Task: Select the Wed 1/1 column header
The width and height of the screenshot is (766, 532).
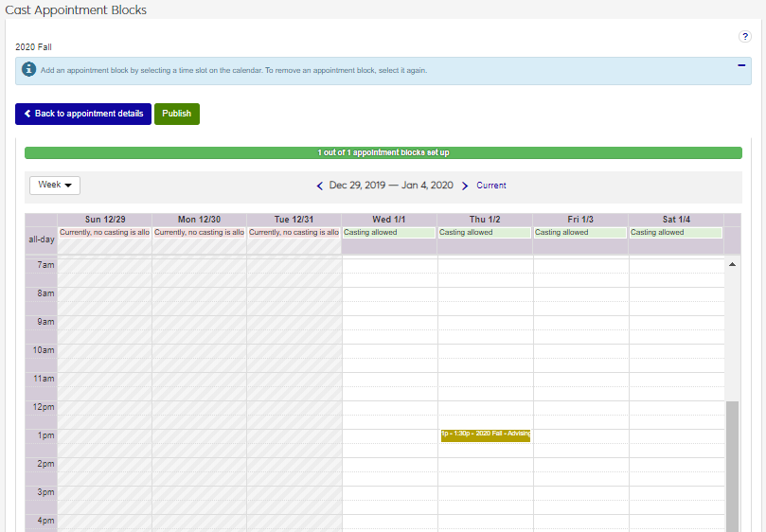Action: [389, 220]
